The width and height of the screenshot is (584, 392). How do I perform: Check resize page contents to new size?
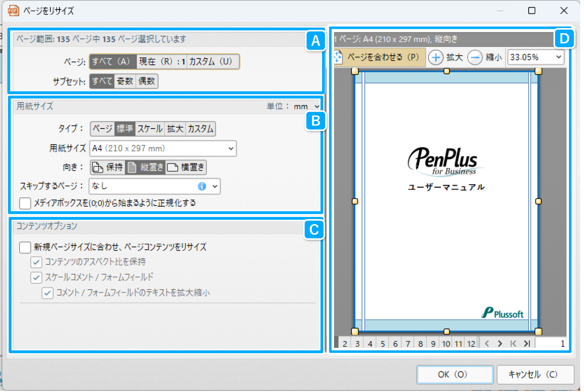[x=25, y=247]
